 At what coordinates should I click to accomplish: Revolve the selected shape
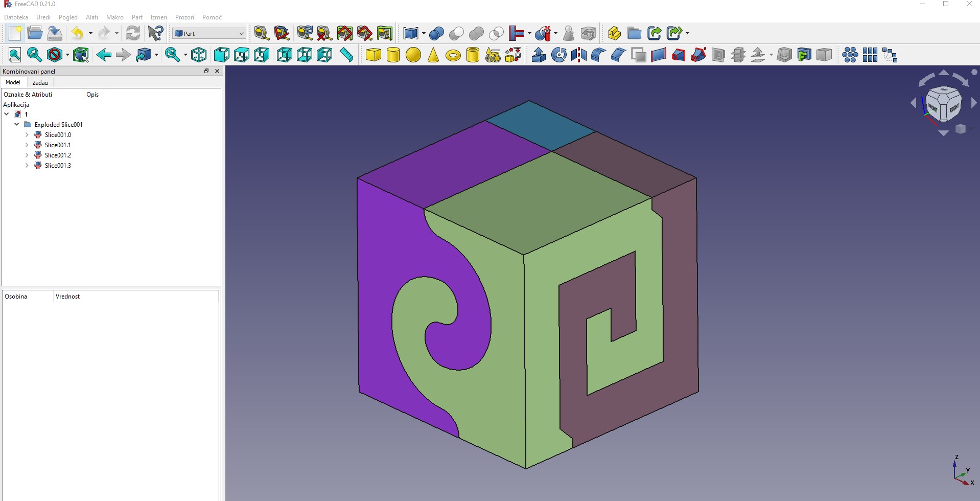coord(559,55)
